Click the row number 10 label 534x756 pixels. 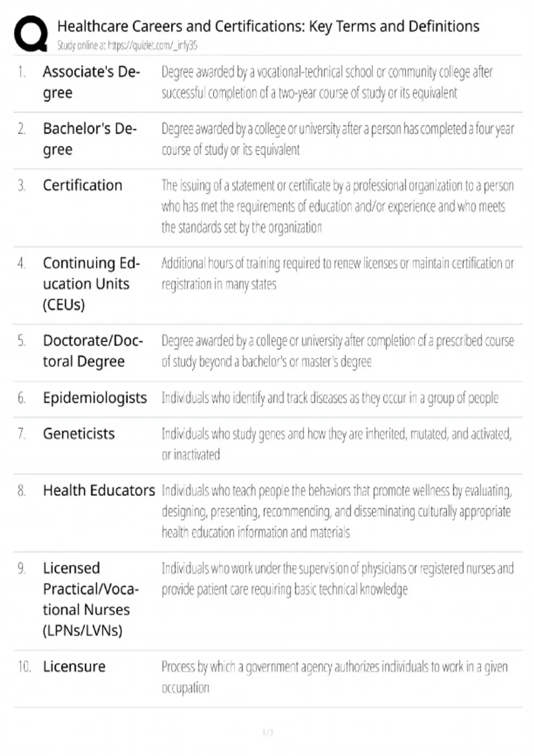[24, 667]
